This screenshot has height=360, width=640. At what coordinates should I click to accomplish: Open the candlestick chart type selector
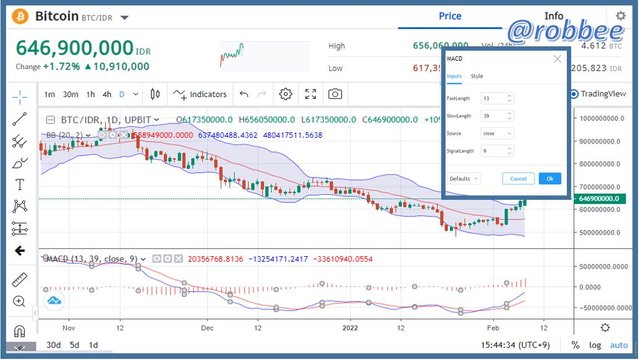point(155,94)
